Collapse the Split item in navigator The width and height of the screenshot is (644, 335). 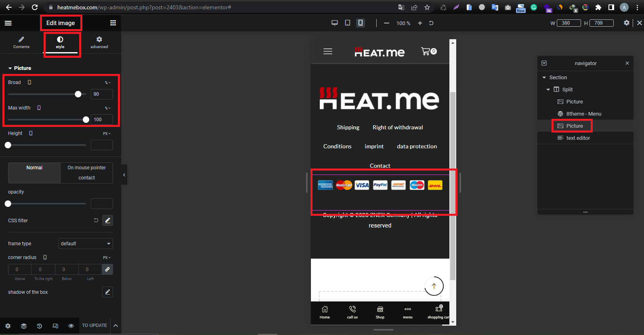tap(548, 90)
